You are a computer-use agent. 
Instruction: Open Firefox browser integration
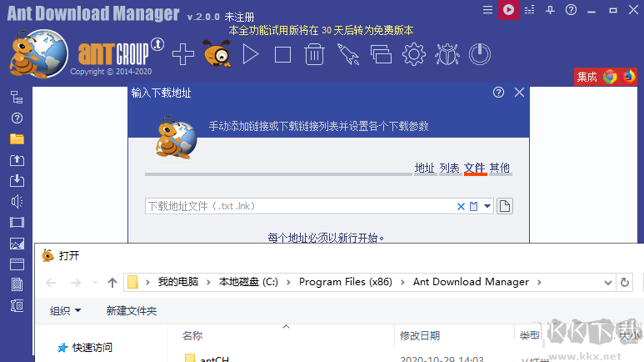(x=629, y=77)
